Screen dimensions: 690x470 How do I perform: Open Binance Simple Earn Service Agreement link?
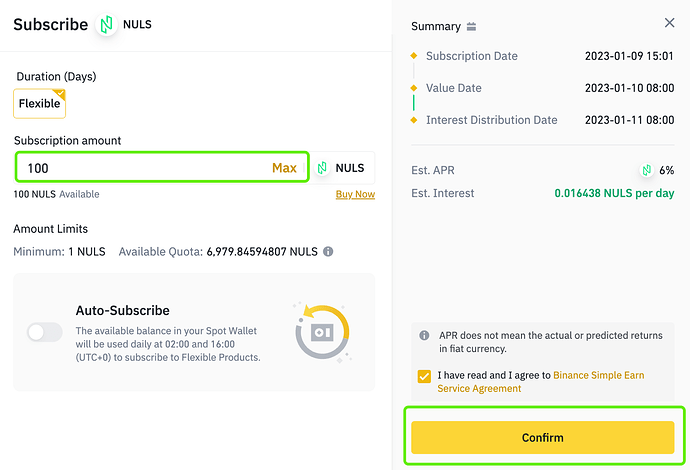[x=541, y=382]
